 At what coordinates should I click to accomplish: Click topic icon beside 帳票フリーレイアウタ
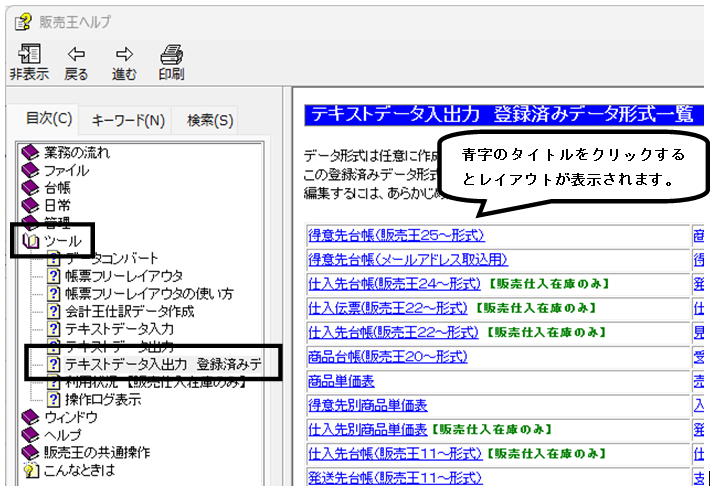tap(53, 276)
